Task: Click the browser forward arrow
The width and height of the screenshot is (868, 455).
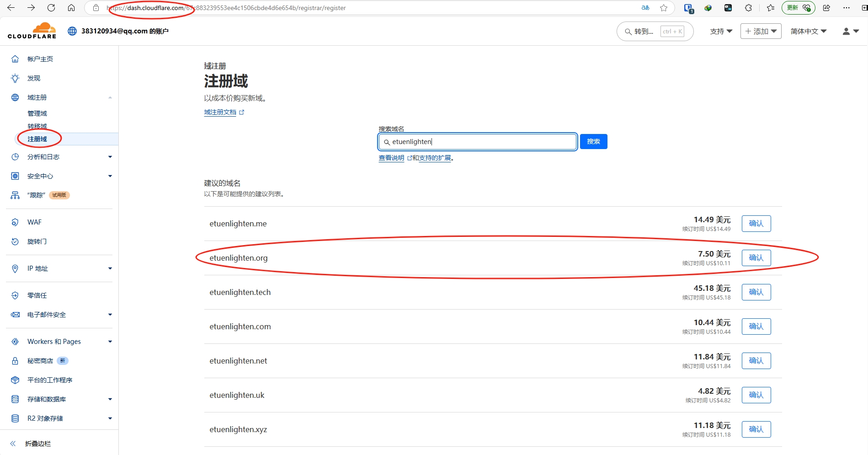Action: coord(31,8)
